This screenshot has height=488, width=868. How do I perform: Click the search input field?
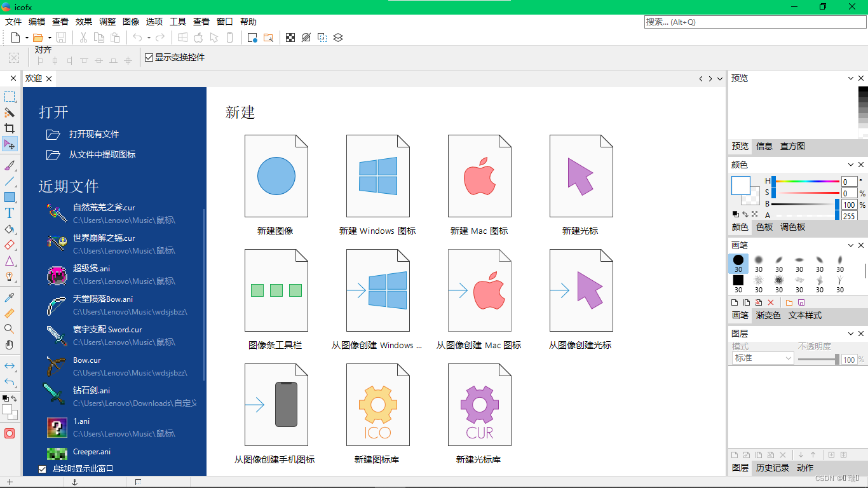(756, 22)
